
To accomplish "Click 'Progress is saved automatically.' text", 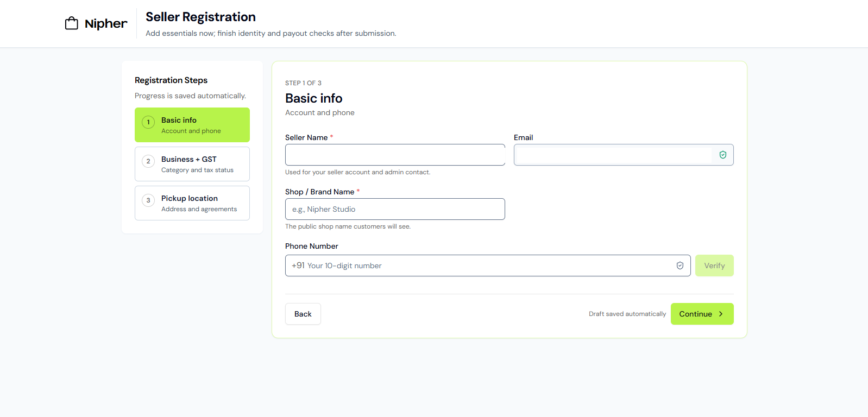I will (190, 96).
